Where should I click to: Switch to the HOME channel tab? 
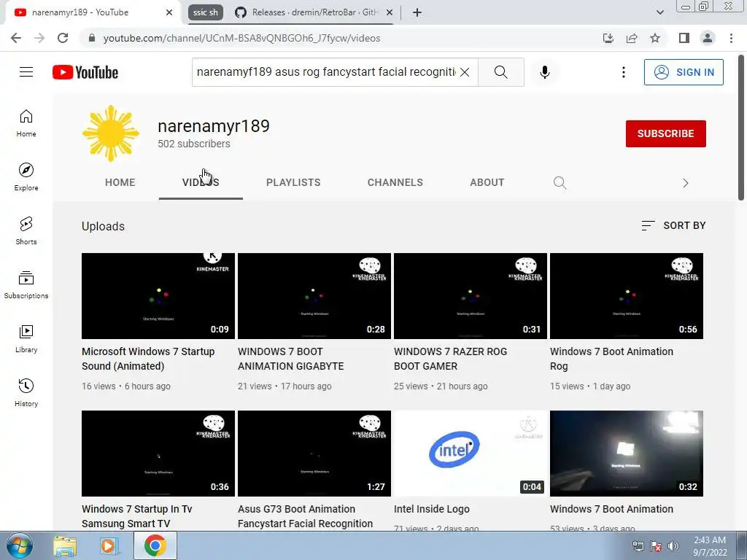pos(120,182)
